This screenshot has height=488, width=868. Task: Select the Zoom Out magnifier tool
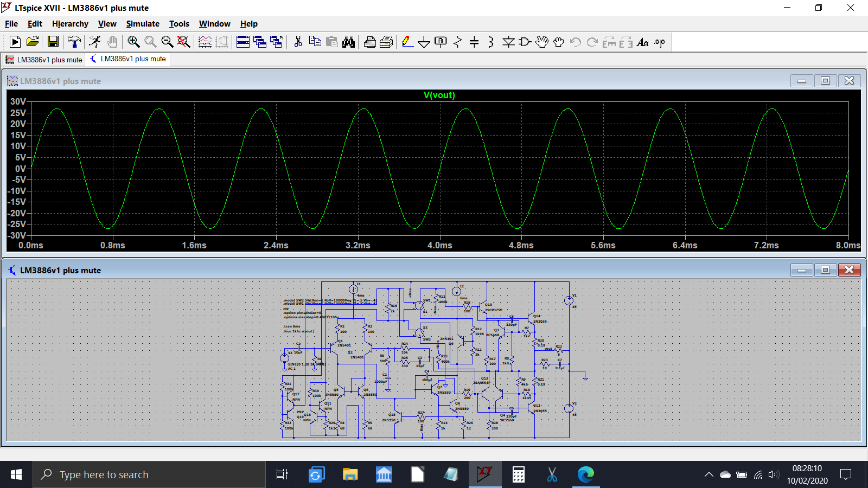pyautogui.click(x=167, y=42)
